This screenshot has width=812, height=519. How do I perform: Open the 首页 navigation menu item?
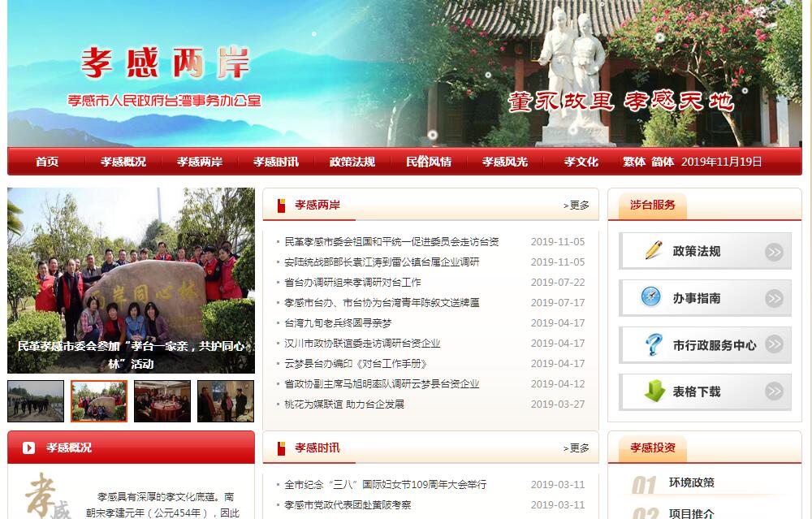(47, 162)
